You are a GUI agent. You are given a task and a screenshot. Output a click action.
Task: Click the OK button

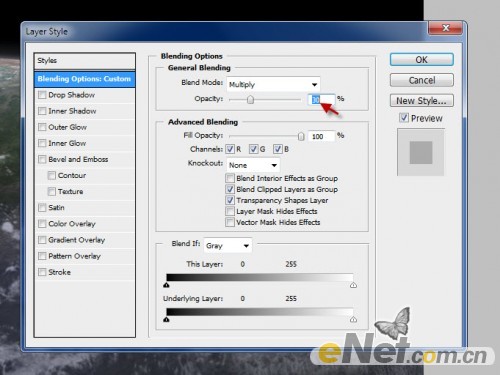point(422,60)
